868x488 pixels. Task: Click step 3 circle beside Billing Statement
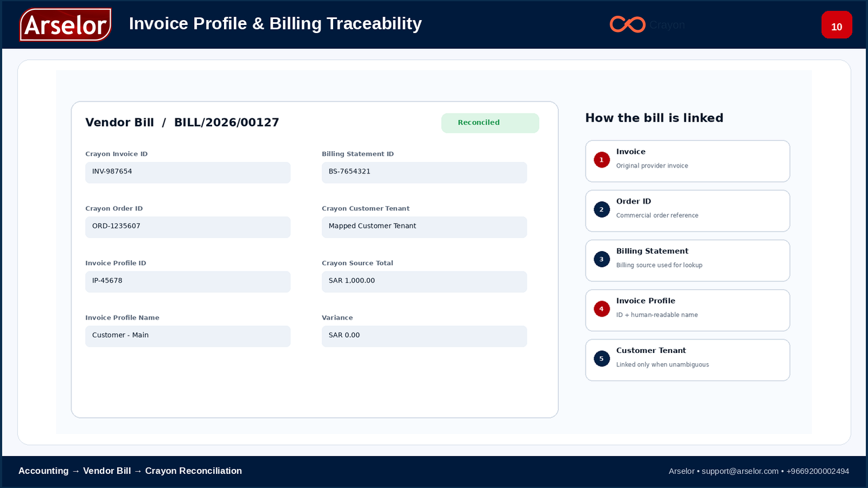click(x=602, y=259)
